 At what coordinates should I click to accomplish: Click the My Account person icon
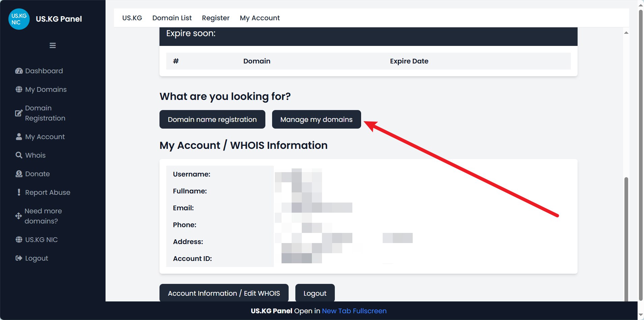(19, 137)
